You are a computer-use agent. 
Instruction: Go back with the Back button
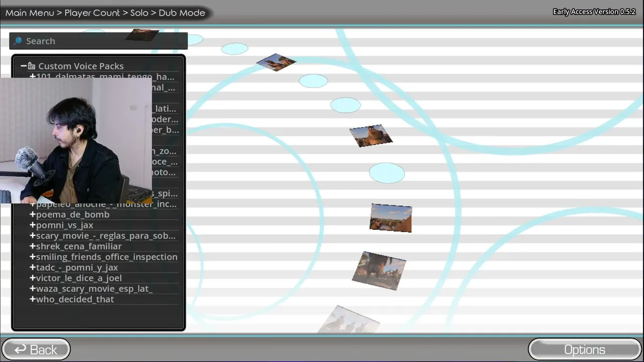[x=36, y=349]
